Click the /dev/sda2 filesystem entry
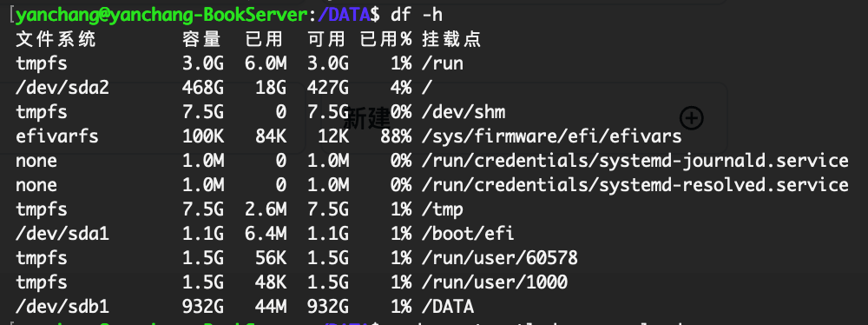Screen dimensions: 868x325 tap(62, 88)
